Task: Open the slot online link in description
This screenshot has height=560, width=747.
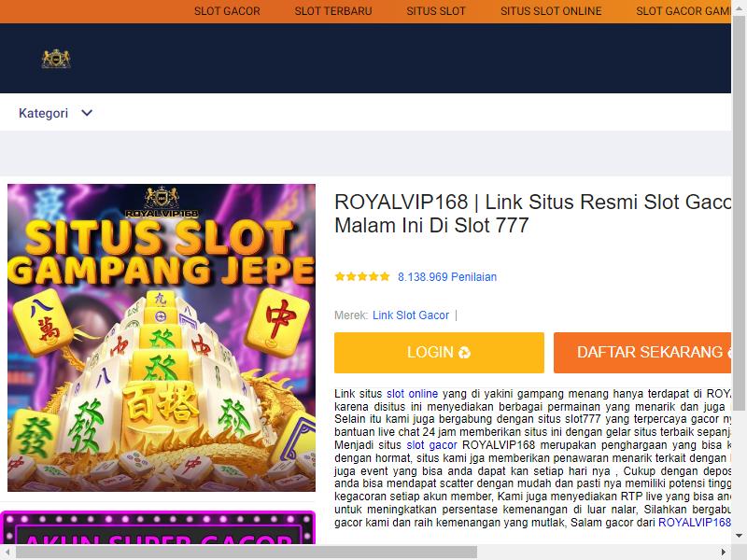Action: pos(412,394)
